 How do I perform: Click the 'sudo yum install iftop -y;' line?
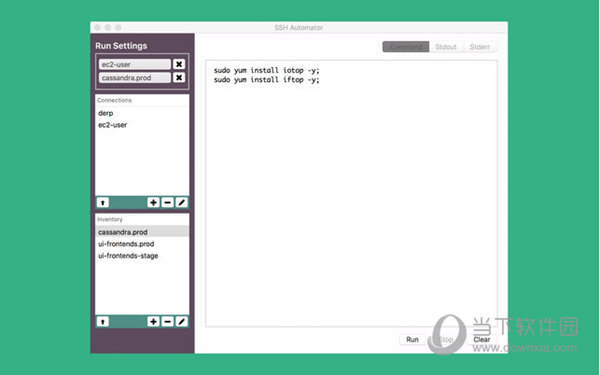pyautogui.click(x=266, y=80)
